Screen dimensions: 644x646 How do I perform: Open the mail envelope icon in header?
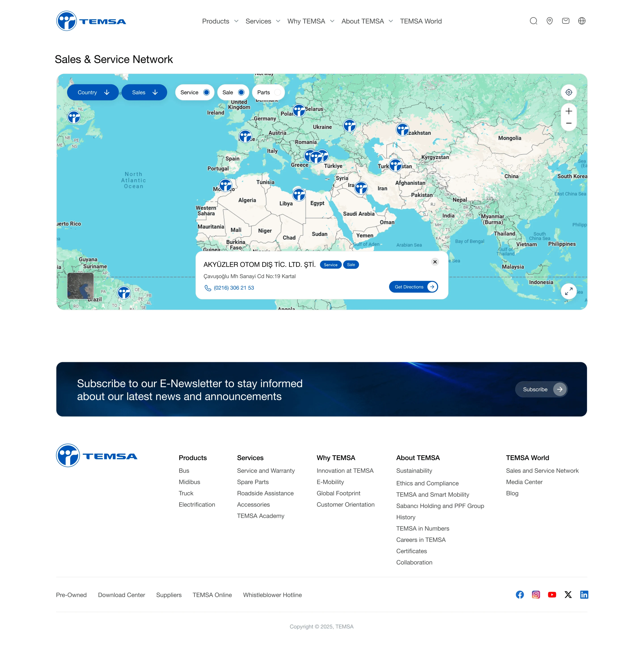tap(566, 21)
